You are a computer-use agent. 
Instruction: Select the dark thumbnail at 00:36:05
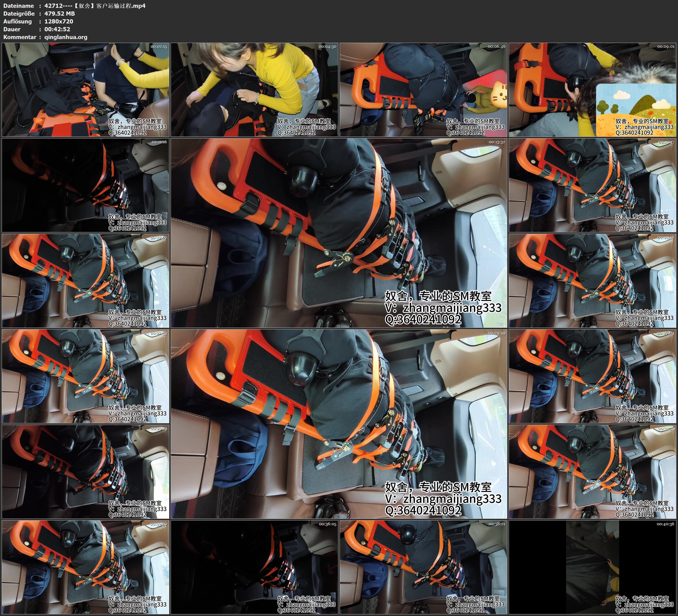coord(254,567)
